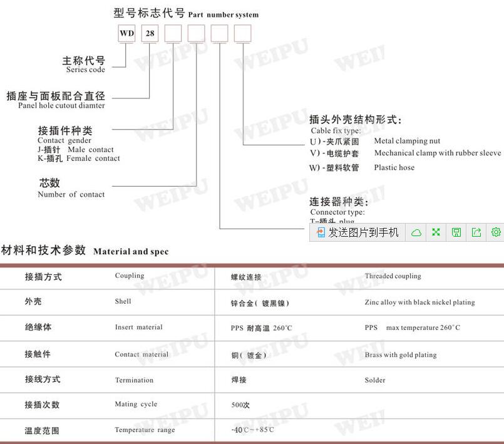The width and height of the screenshot is (504, 444).
Task: Open fullscreen view with the arrows icon
Action: 436,232
